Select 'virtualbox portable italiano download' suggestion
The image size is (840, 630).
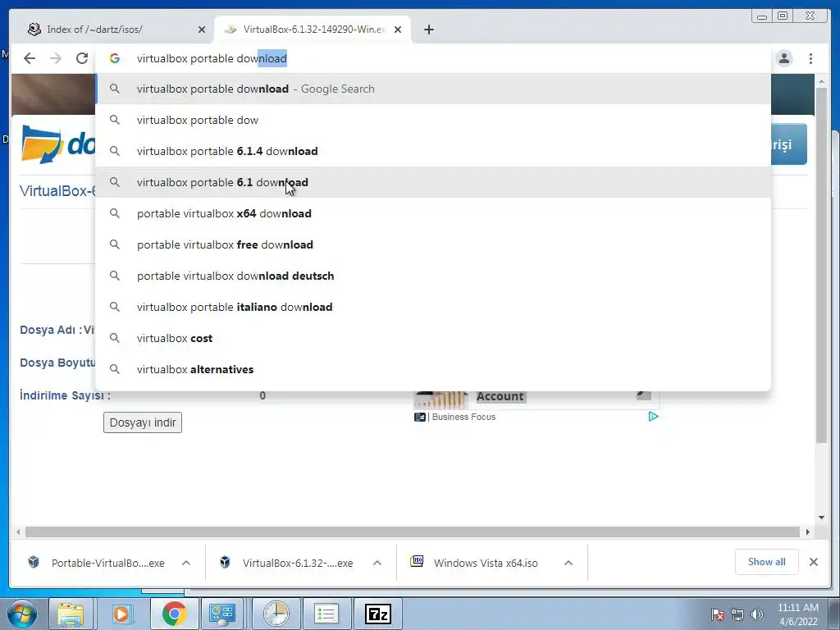(x=433, y=307)
